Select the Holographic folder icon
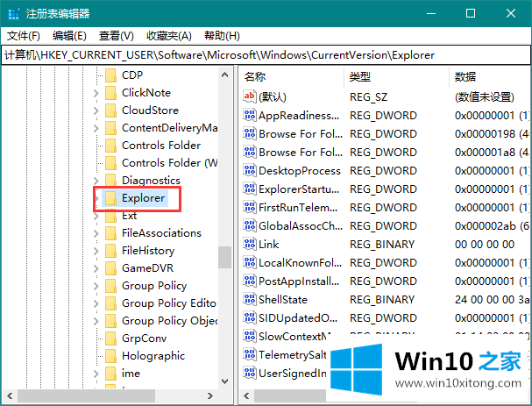The width and height of the screenshot is (532, 406). coord(110,356)
